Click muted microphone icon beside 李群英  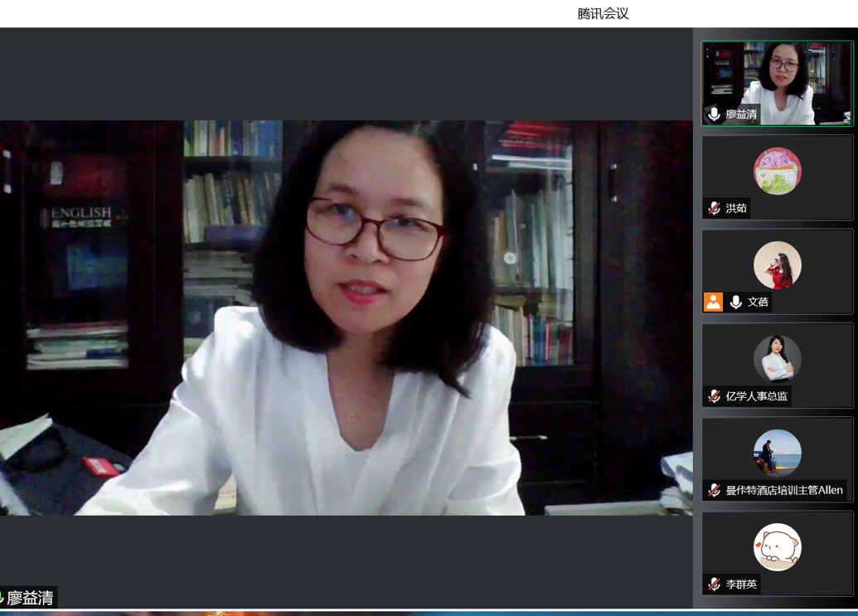tap(714, 584)
